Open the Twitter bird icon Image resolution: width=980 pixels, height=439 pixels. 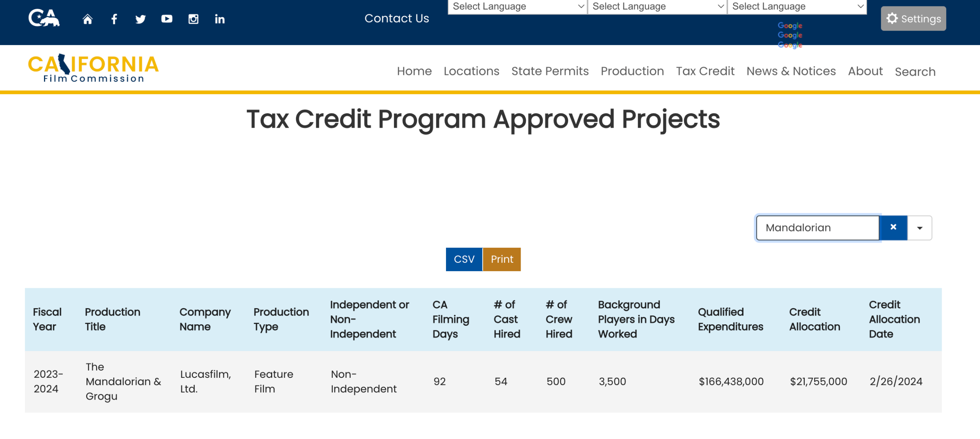coord(140,19)
